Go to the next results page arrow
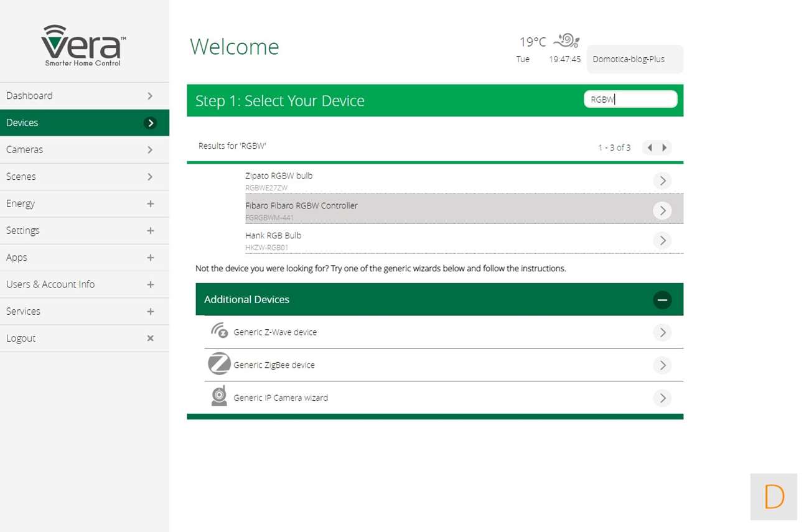The width and height of the screenshot is (809, 532). pyautogui.click(x=665, y=147)
